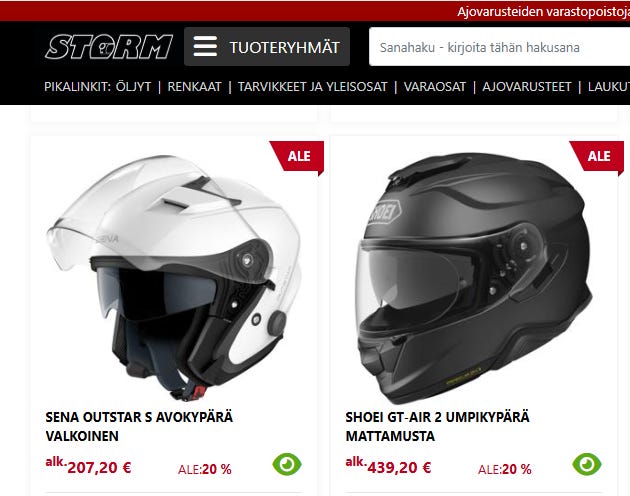The height and width of the screenshot is (496, 630).
Task: Click the 207,20 € price of the Sena helmet
Action: 99,468
